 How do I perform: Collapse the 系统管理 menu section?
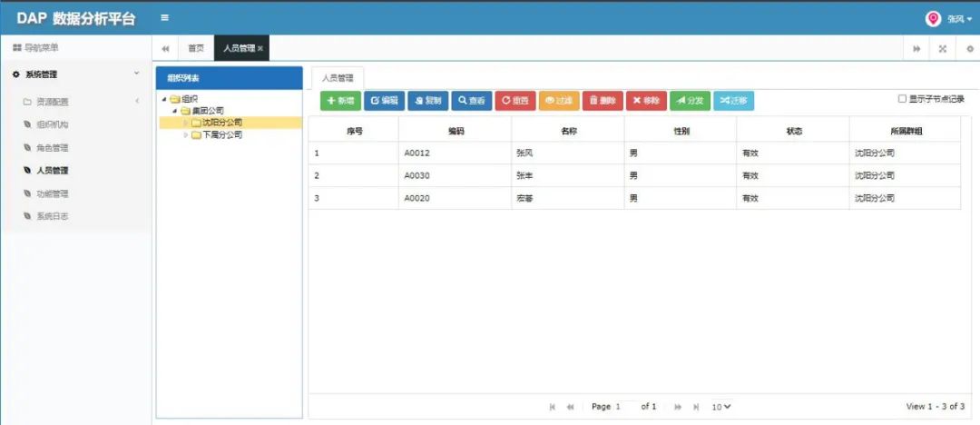pos(75,74)
